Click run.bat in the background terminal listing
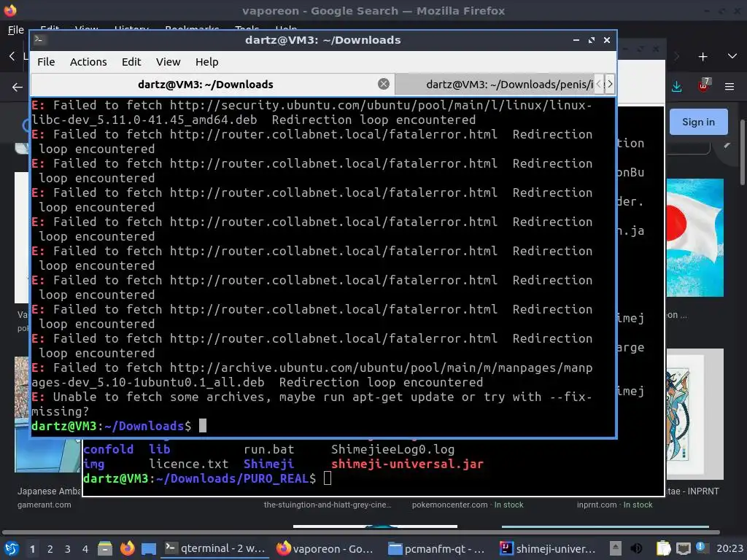The image size is (747, 560). tap(268, 449)
